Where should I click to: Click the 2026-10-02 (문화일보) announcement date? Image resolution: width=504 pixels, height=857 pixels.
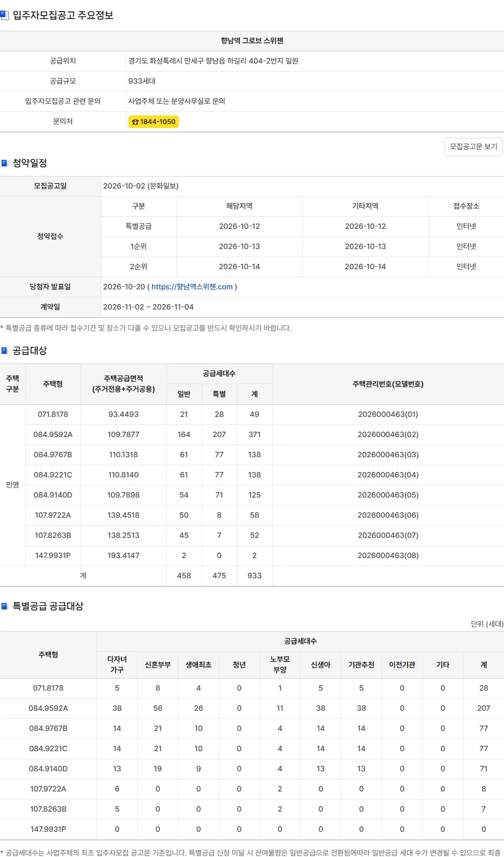(x=141, y=186)
